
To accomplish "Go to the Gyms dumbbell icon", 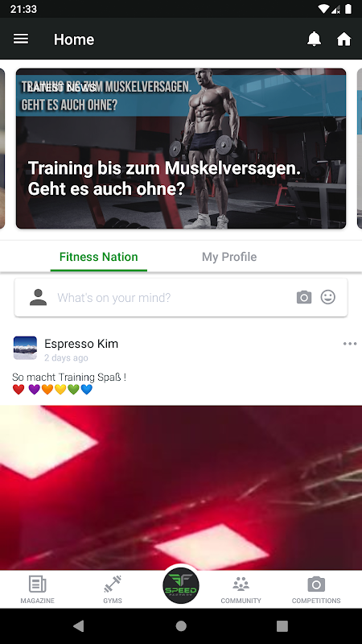I will [113, 589].
